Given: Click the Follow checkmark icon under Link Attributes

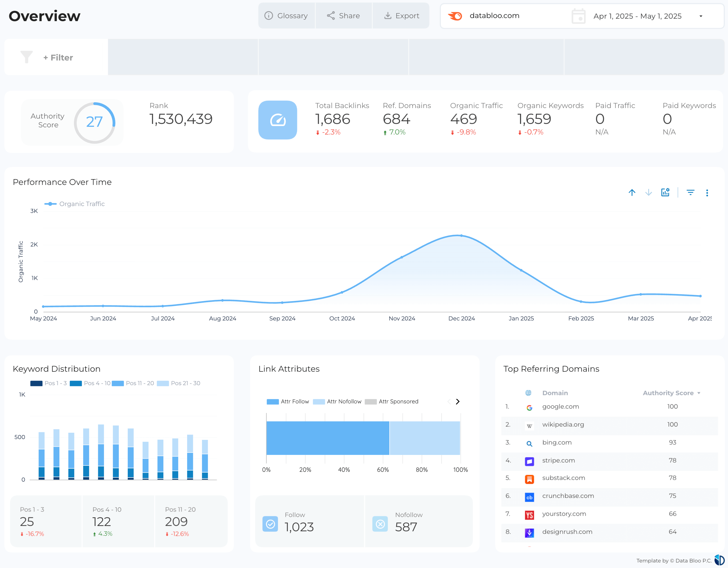Looking at the screenshot, I should [x=270, y=524].
